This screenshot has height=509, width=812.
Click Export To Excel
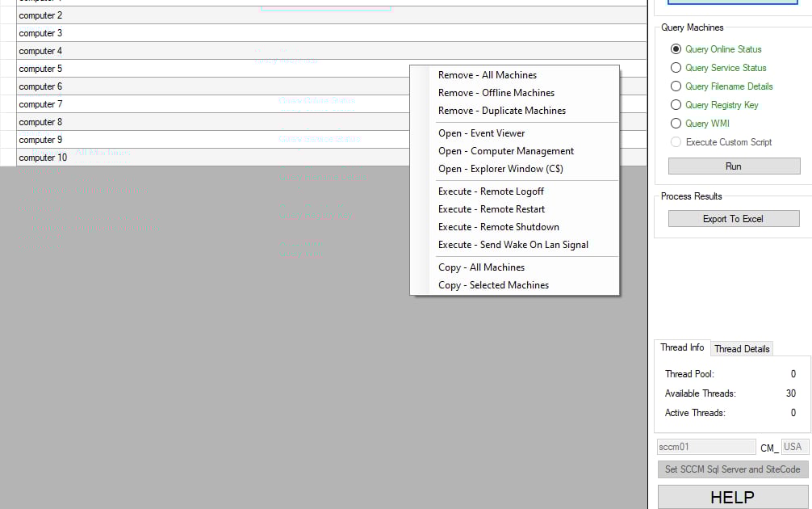[x=733, y=218]
